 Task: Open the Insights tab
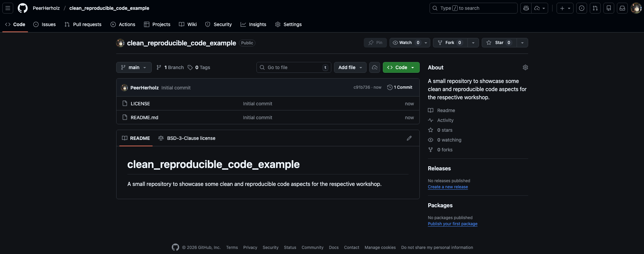[x=253, y=24]
